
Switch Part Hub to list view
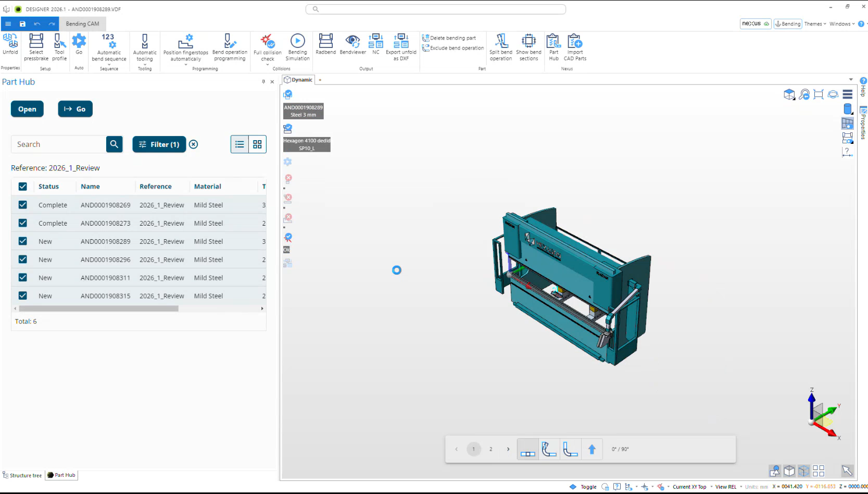240,144
